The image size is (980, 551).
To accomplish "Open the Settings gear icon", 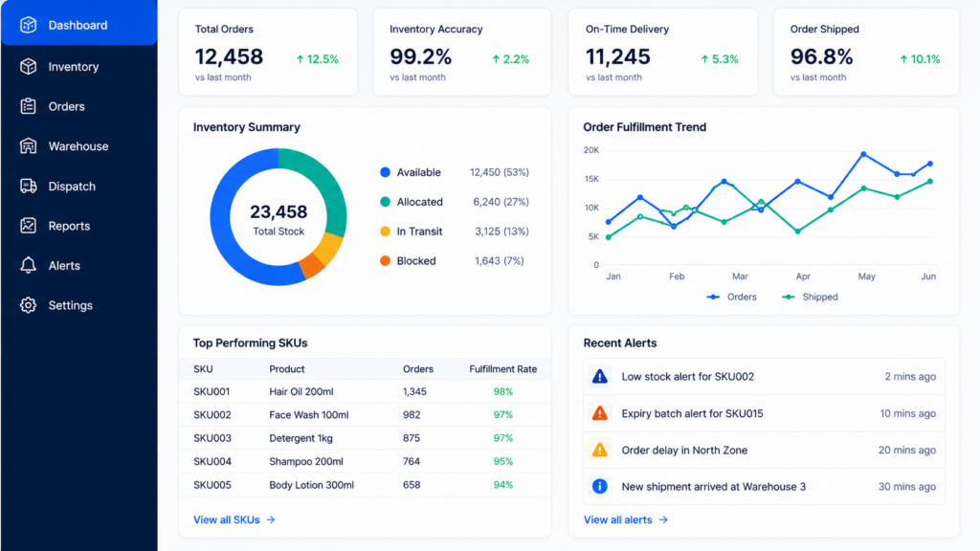I will (28, 305).
